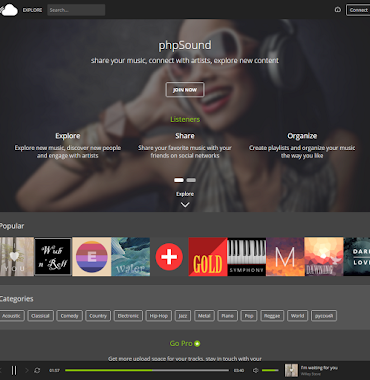Select the Electronic category tag
Screen dimensions: 370x380
(x=128, y=316)
